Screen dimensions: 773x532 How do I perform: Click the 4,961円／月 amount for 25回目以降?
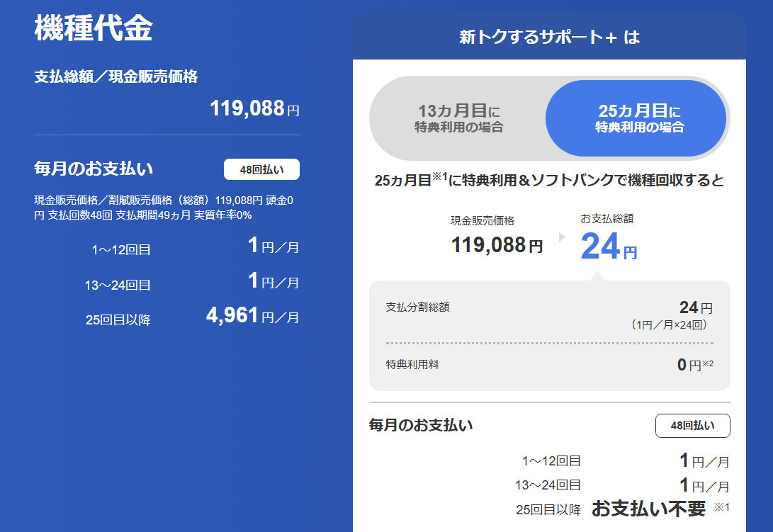pyautogui.click(x=252, y=316)
